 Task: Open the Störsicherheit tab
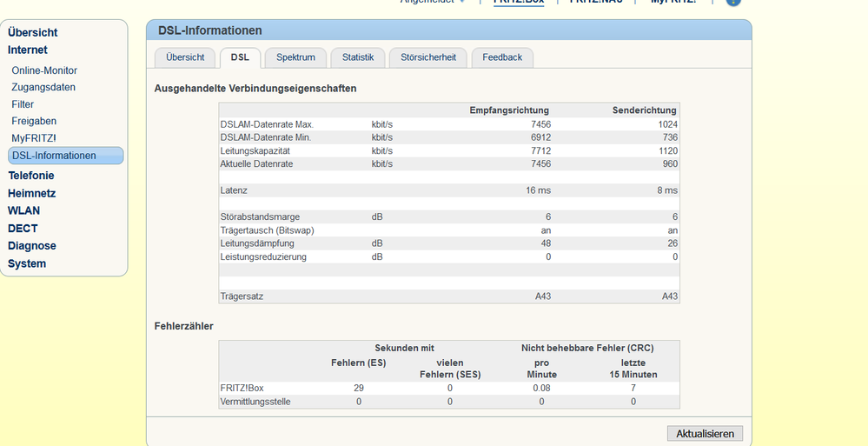click(x=427, y=57)
